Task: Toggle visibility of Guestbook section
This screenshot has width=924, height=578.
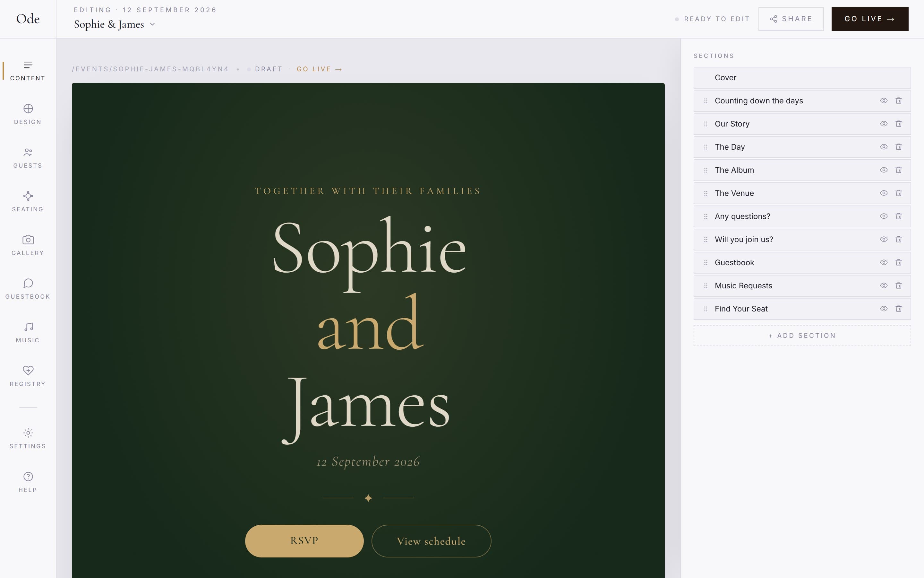Action: [884, 263]
